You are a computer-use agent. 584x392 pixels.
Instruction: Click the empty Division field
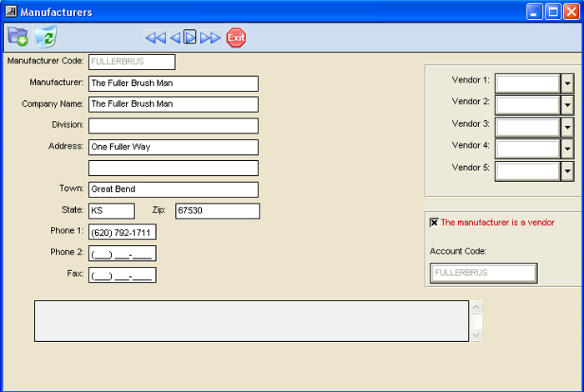pos(174,126)
